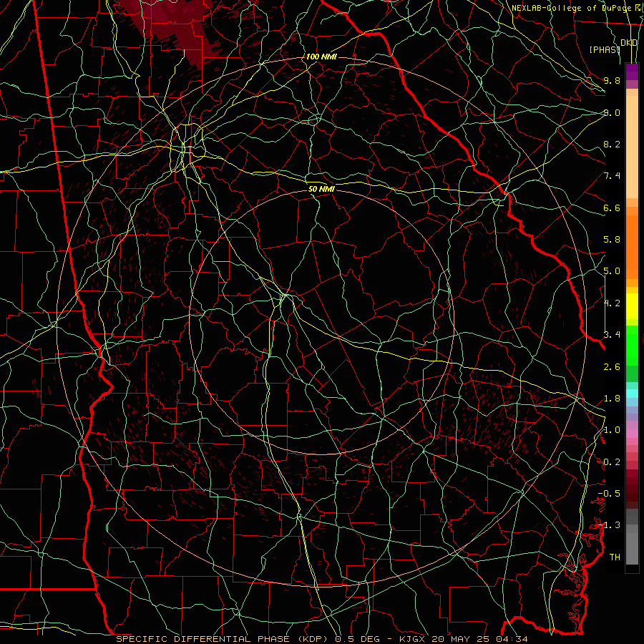The height and width of the screenshot is (644, 644).
Task: Click the 7.4 legend scale value
Action: coord(612,176)
